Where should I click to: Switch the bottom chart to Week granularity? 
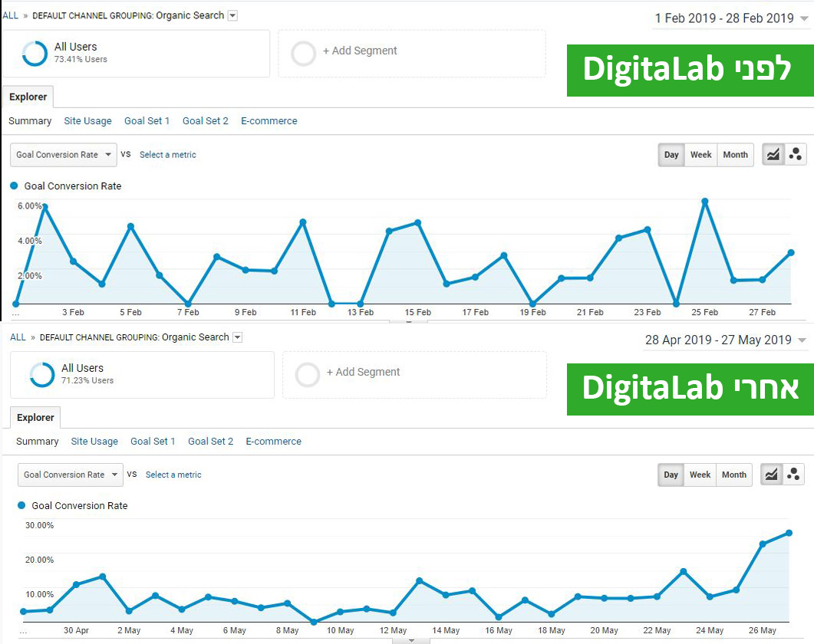click(x=700, y=475)
